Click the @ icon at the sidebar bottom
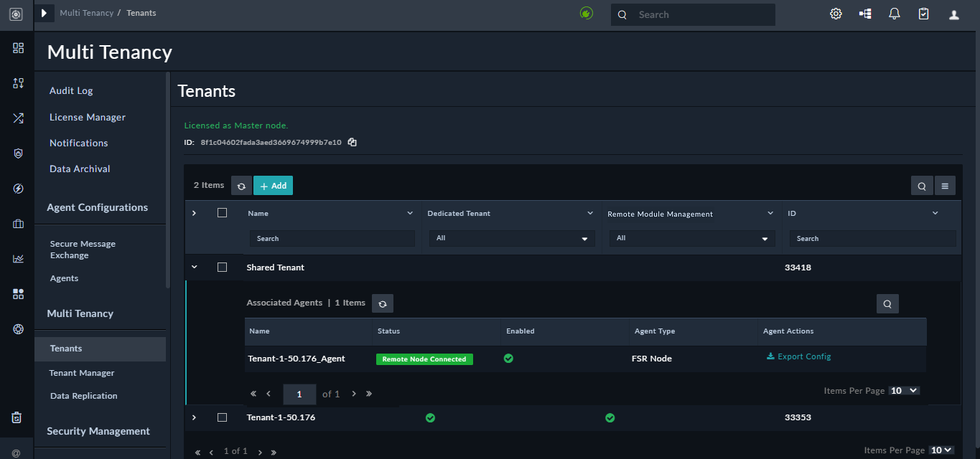This screenshot has width=980, height=459. pos(17,453)
